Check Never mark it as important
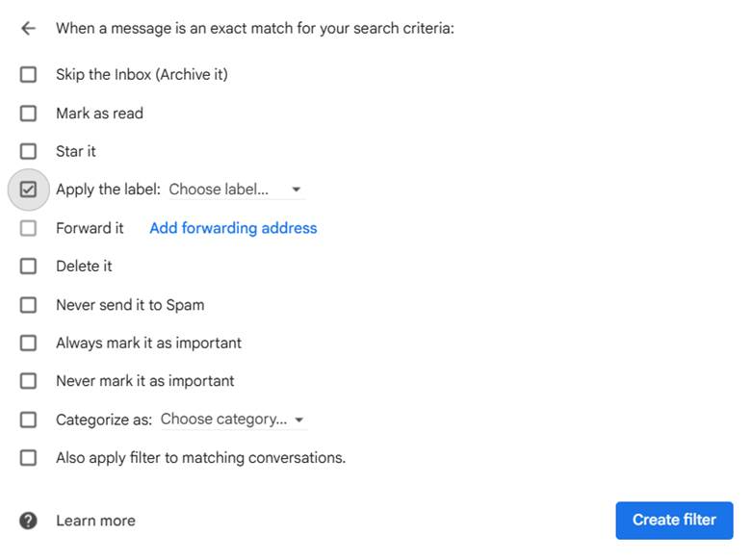The width and height of the screenshot is (751, 560). click(28, 381)
